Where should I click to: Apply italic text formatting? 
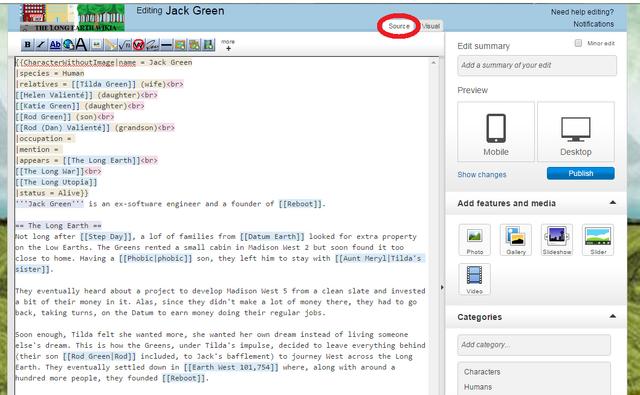click(41, 44)
